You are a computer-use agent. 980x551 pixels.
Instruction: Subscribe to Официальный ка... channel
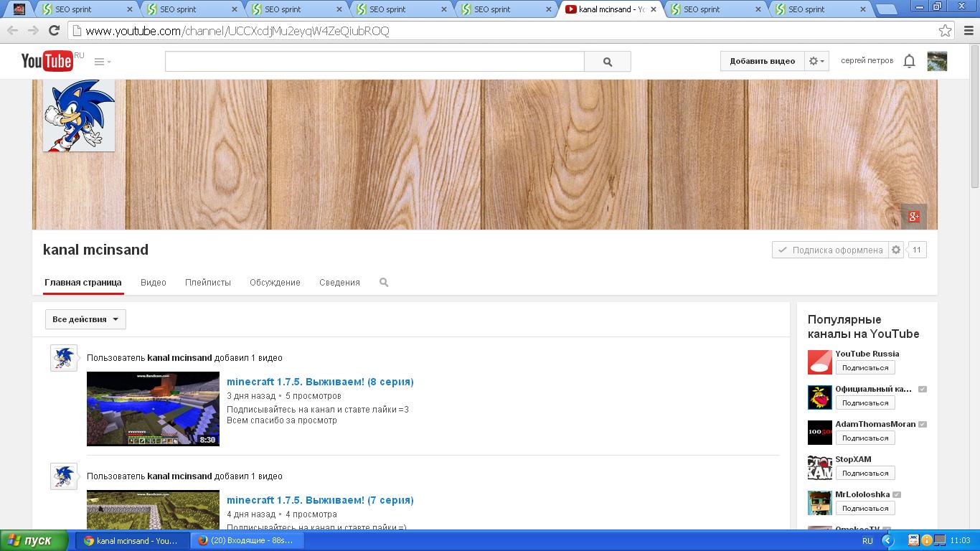coord(865,402)
